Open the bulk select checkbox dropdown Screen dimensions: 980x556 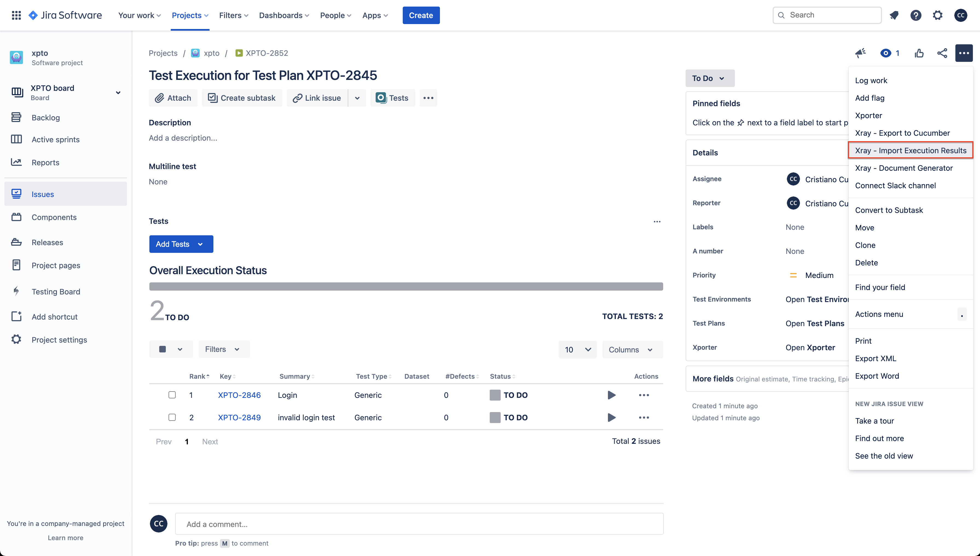171,349
